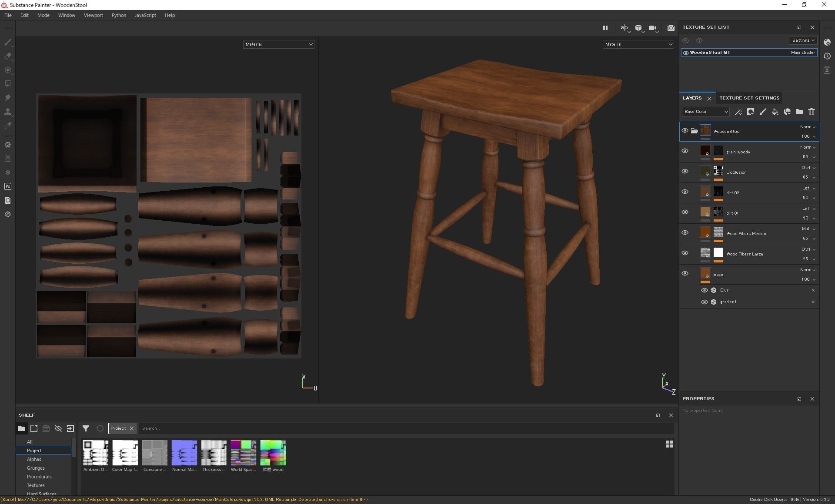This screenshot has width=835, height=504.
Task: Open the Mode menu
Action: coord(43,15)
